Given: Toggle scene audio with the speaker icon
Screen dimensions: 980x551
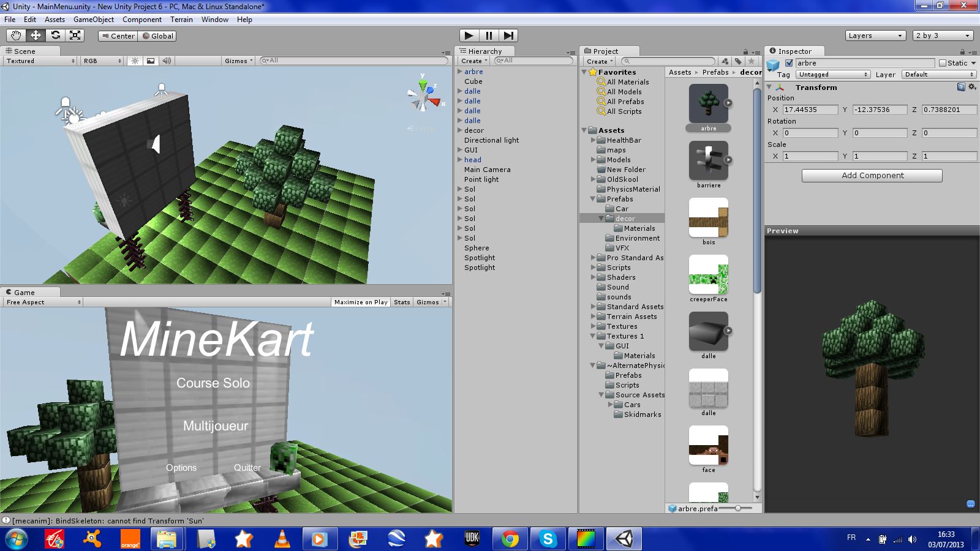Looking at the screenshot, I should click(167, 61).
